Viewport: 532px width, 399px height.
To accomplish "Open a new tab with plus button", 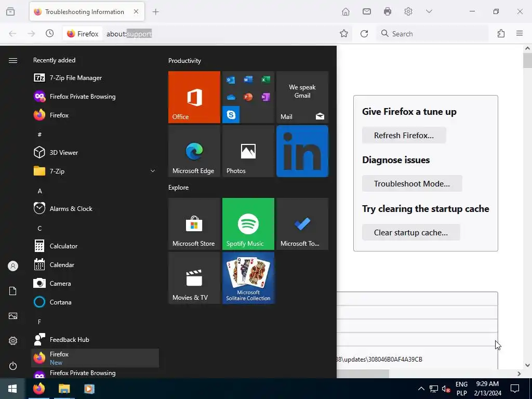I will click(156, 12).
